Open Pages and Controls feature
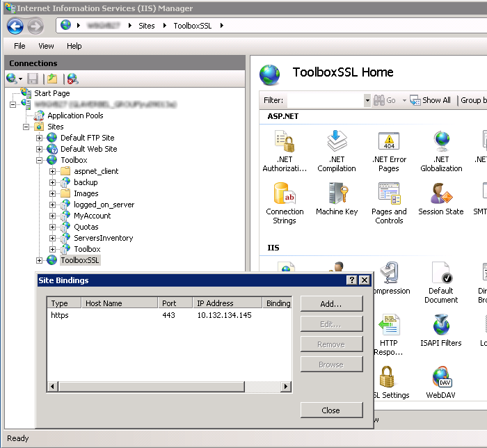Viewport: 487px width, 448px height. point(389,195)
